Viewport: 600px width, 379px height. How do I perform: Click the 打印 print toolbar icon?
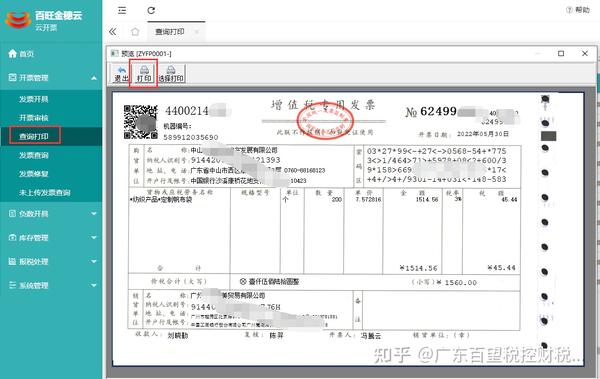click(144, 74)
